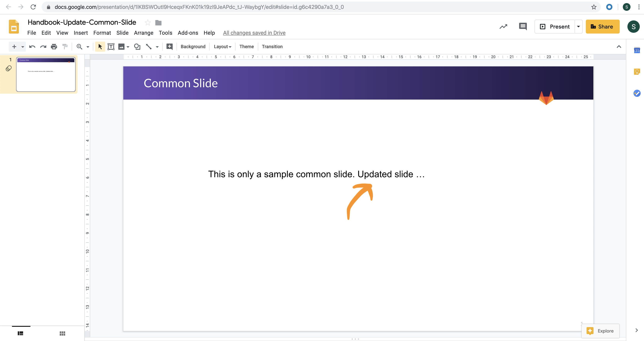
Task: Click the Background button
Action: (193, 46)
